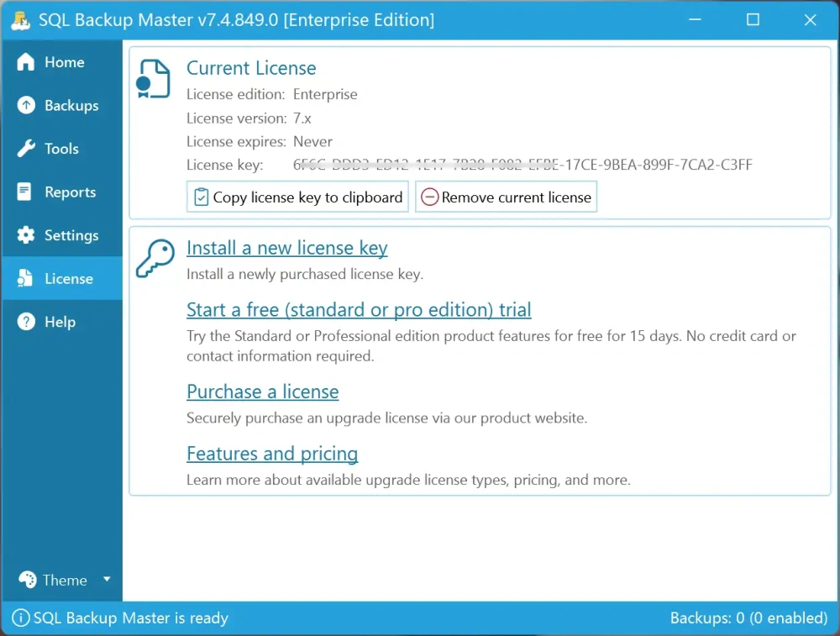Remove the current license
840x636 pixels.
(506, 197)
